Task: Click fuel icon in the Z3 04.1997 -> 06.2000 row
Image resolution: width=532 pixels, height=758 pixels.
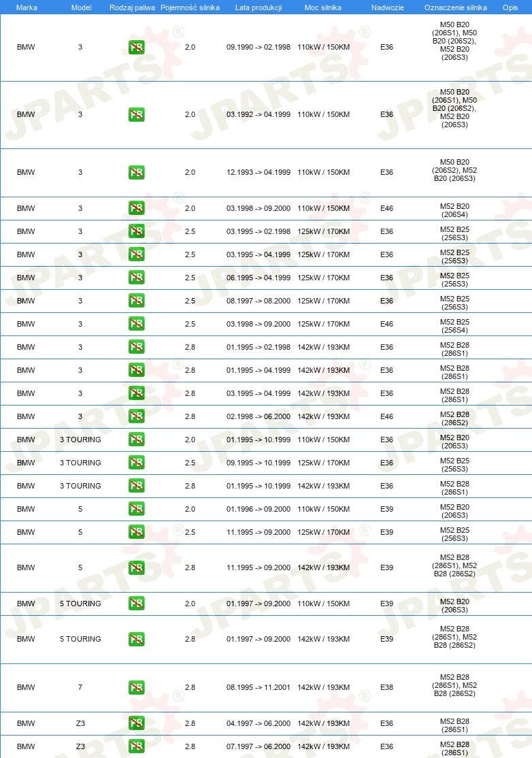Action: click(137, 724)
